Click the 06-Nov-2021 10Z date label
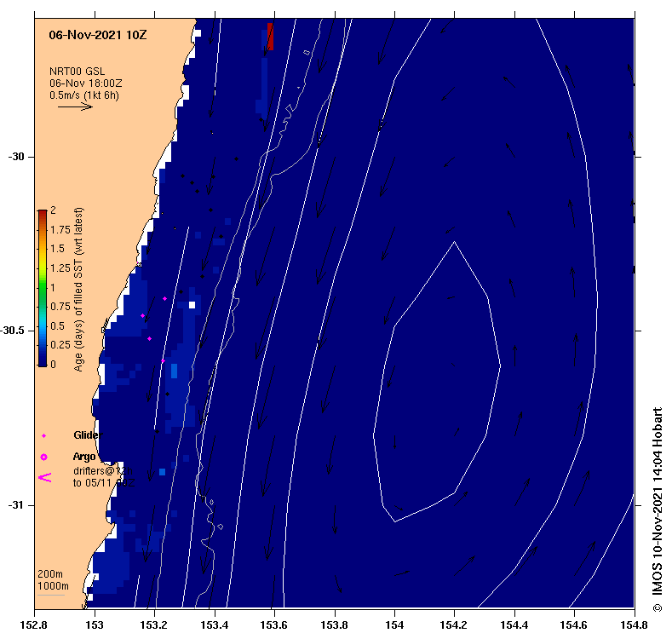The image size is (672, 639). (98, 35)
